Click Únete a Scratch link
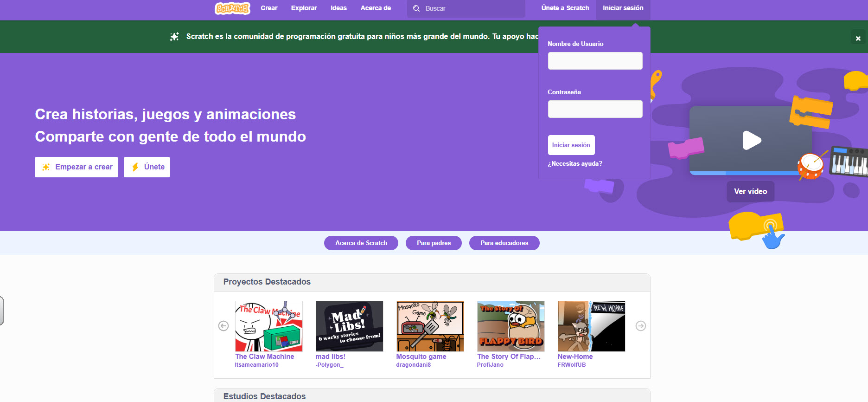This screenshot has width=868, height=402. pyautogui.click(x=565, y=8)
